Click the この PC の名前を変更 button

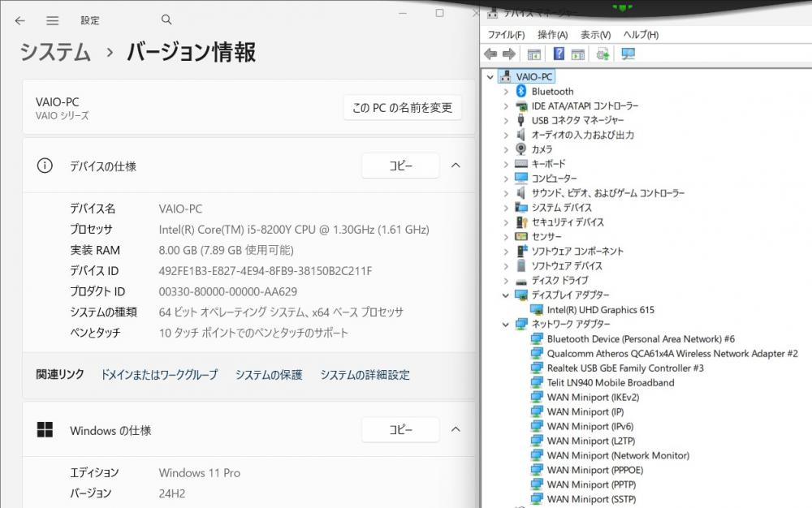tap(403, 108)
